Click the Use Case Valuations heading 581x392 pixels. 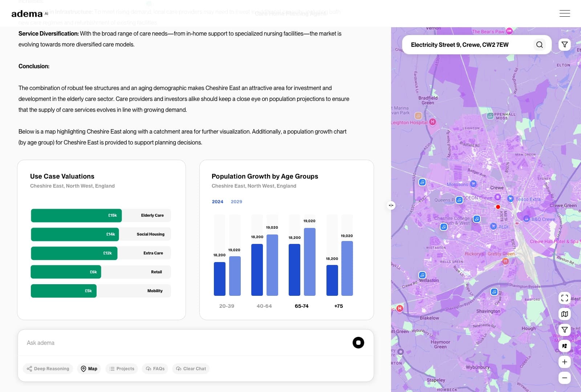pyautogui.click(x=62, y=176)
